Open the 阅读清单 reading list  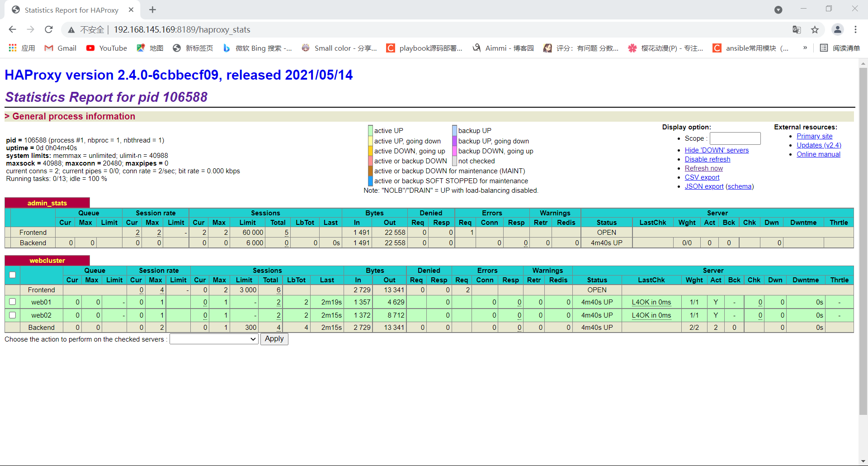click(x=840, y=48)
